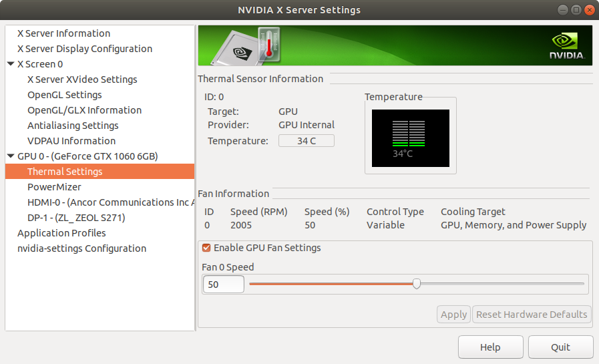Select X Screen 0 entry
The image size is (599, 364).
coord(40,64)
